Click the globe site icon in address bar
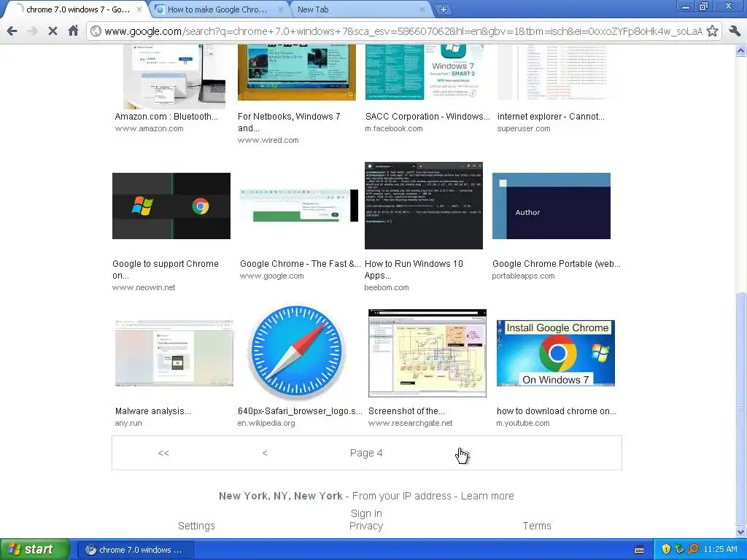 96,31
